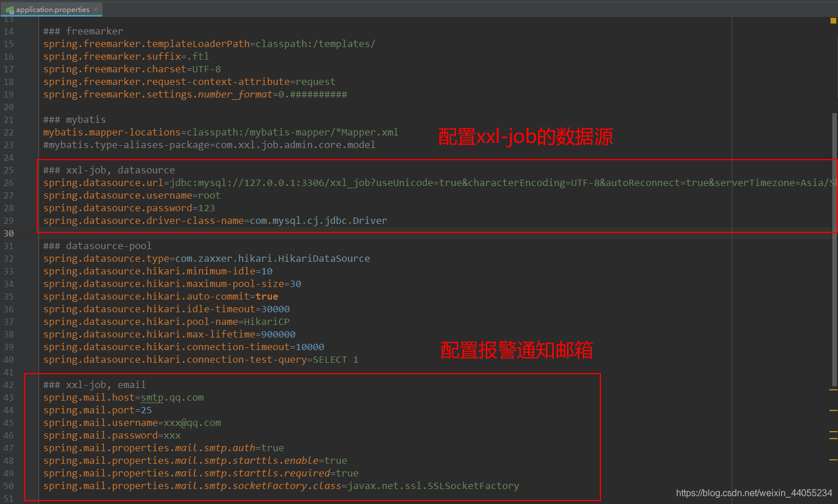Click line number 25 in the gutter

[x=9, y=170]
